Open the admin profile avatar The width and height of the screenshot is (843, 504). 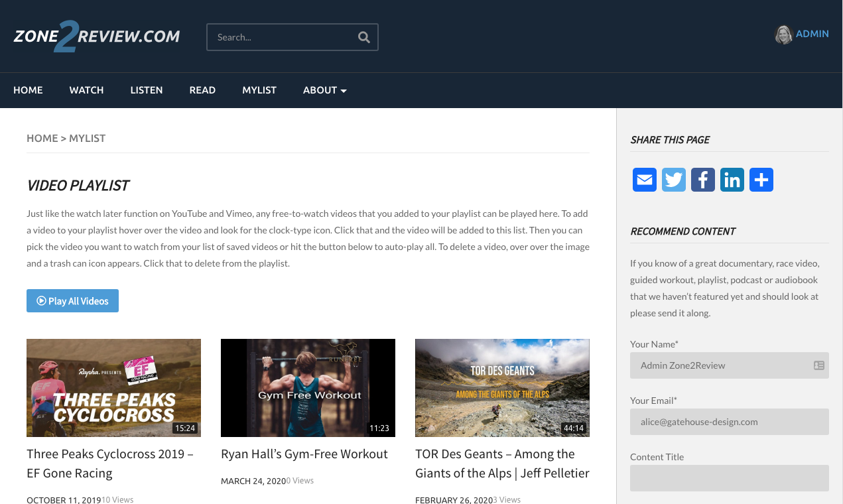pos(783,34)
